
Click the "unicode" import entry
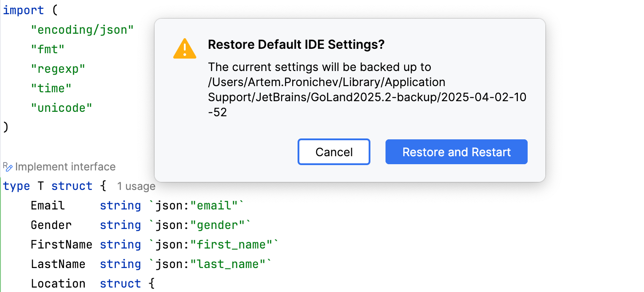pyautogui.click(x=61, y=107)
